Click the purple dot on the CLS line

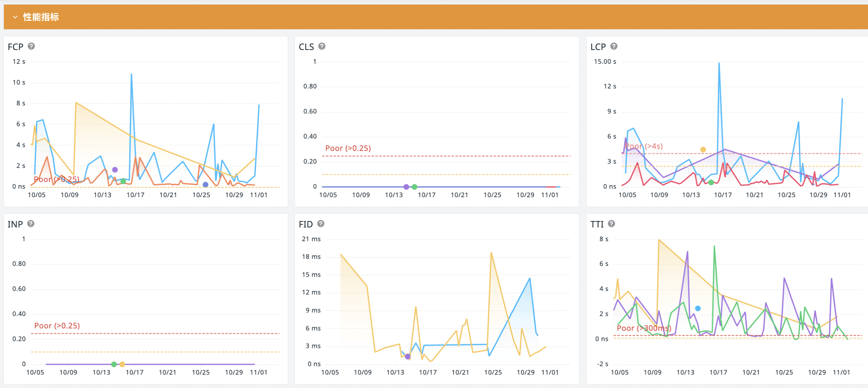tap(406, 187)
